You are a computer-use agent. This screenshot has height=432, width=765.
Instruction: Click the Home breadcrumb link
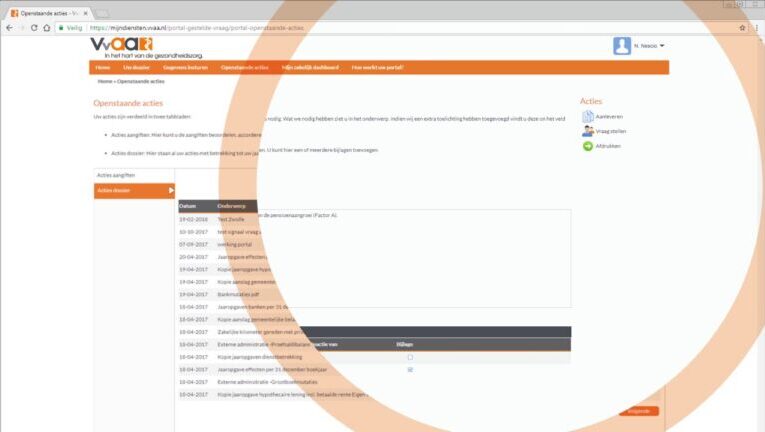(x=105, y=81)
